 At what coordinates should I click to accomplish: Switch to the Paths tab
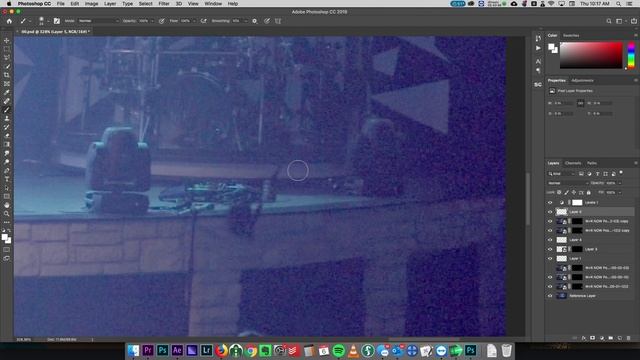coord(591,163)
